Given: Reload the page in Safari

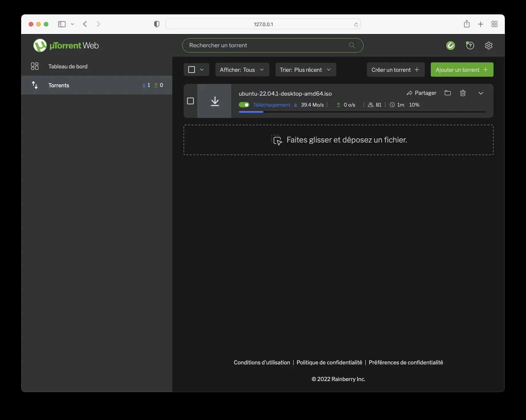Looking at the screenshot, I should point(356,25).
